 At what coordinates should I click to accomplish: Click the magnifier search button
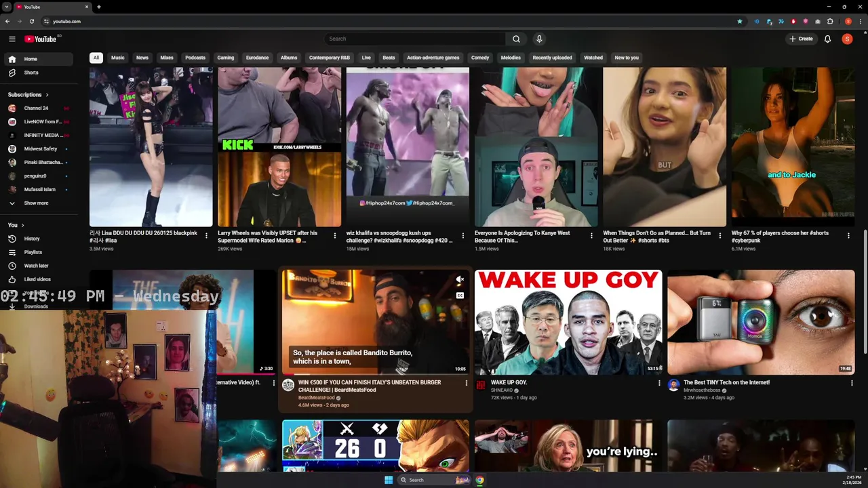[x=516, y=39]
